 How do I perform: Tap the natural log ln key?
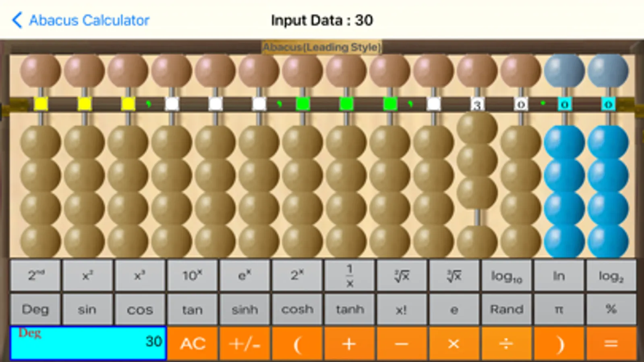tap(559, 276)
